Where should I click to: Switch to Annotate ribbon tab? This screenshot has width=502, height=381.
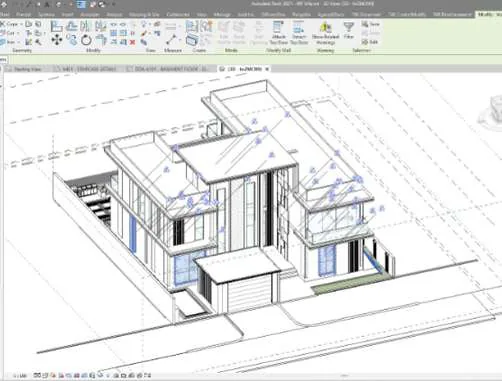coord(89,15)
